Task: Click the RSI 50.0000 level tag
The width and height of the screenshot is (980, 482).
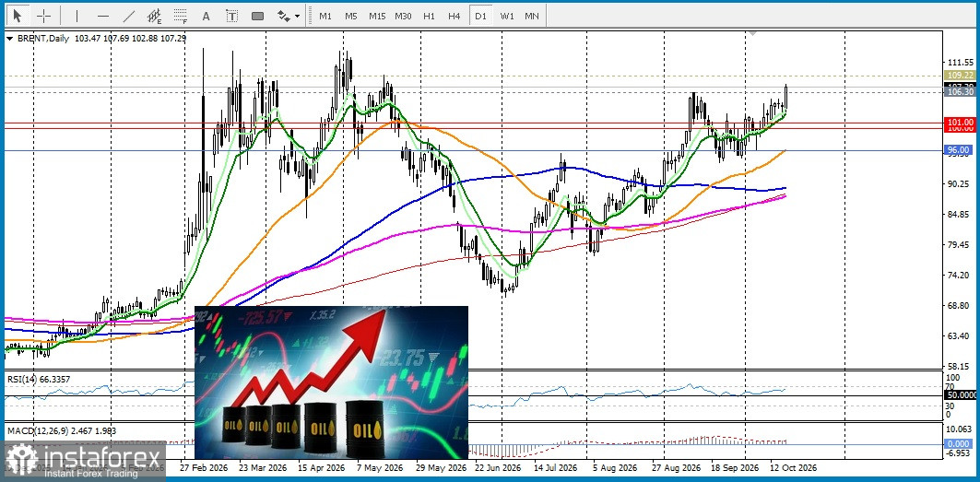Action: pos(960,395)
